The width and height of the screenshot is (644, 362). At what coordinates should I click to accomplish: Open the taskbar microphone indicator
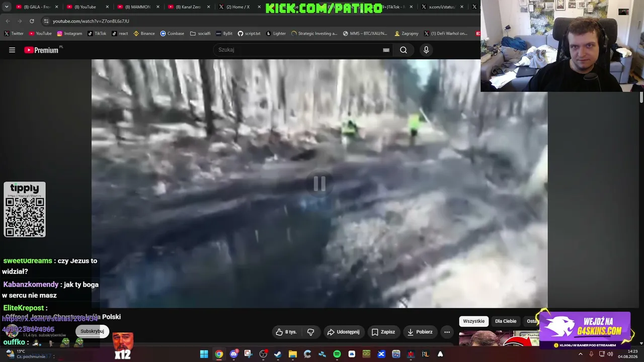pos(591,354)
